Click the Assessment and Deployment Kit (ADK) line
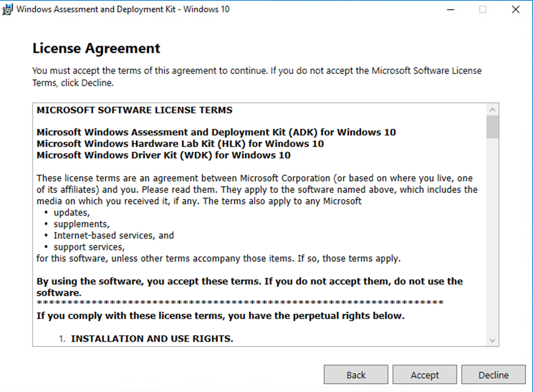Image resolution: width=533 pixels, height=392 pixels. tap(216, 132)
